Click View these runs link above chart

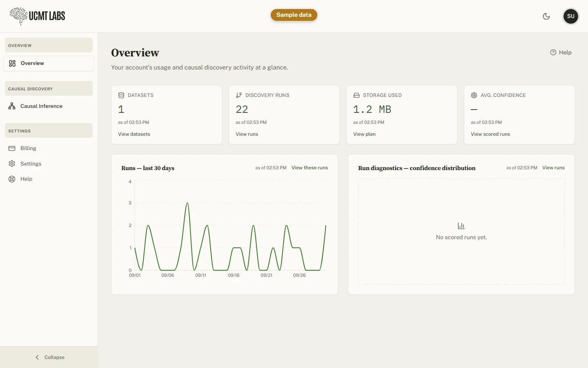(310, 168)
